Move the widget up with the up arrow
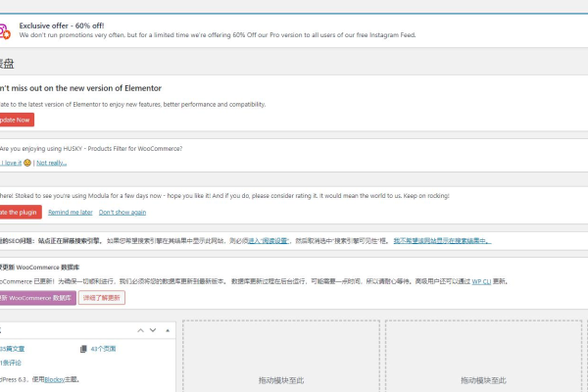Screen dimensions: 588x392 [x=140, y=331]
